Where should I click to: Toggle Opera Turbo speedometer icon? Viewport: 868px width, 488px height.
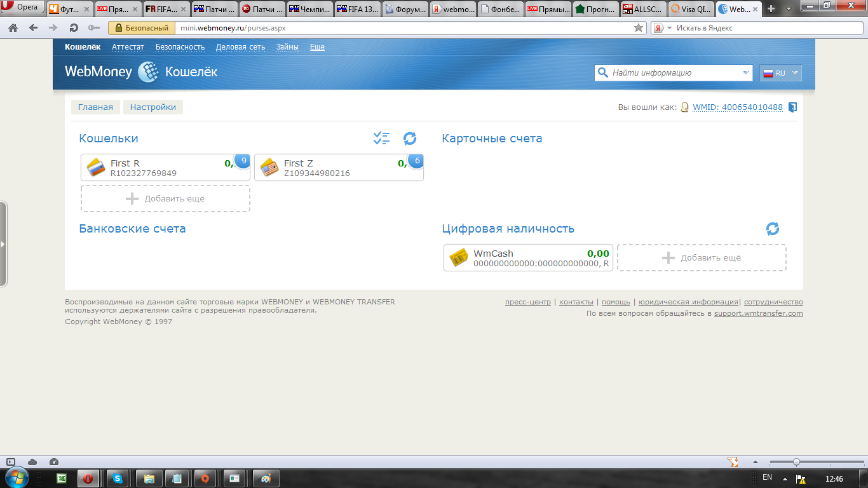(x=54, y=462)
